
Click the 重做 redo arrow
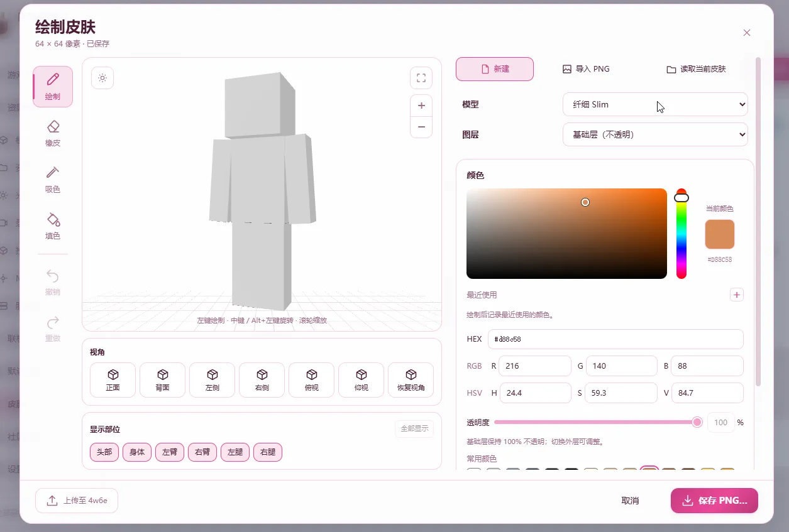pos(53,329)
